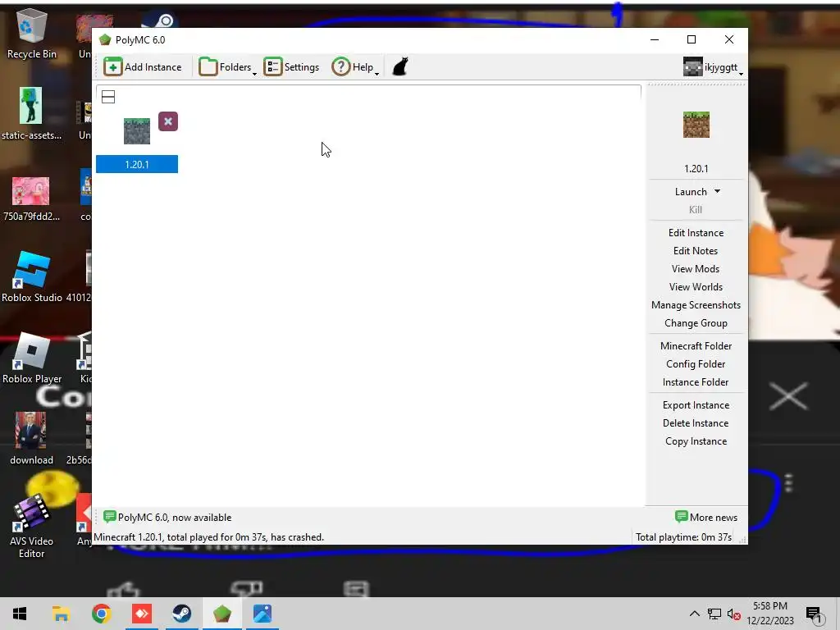Minimize the PolyMC window
This screenshot has width=840, height=630.
pyautogui.click(x=655, y=39)
